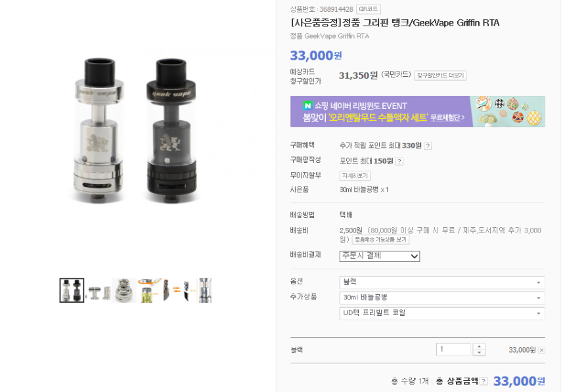Image resolution: width=565 pixels, height=392 pixels.
Task: Expand the UD텍 프리빌트 코일 dropdown
Action: pos(441,313)
